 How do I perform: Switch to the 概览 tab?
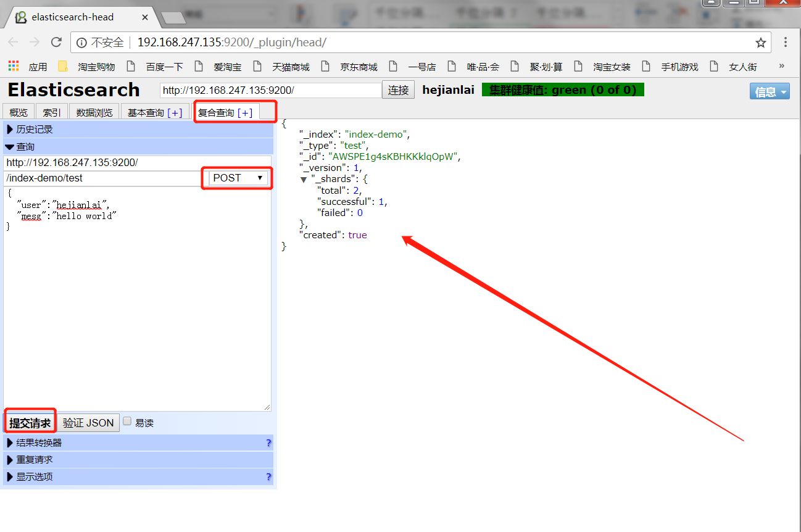coord(19,112)
